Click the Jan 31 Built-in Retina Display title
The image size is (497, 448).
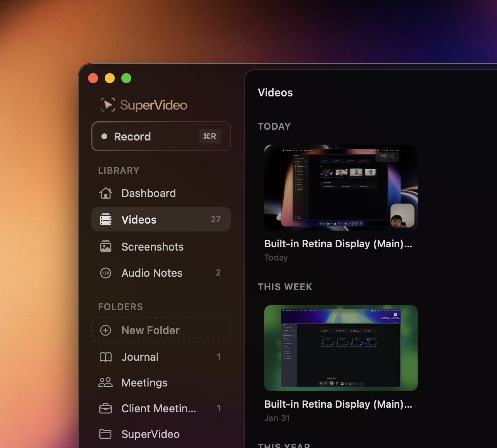[x=338, y=404]
